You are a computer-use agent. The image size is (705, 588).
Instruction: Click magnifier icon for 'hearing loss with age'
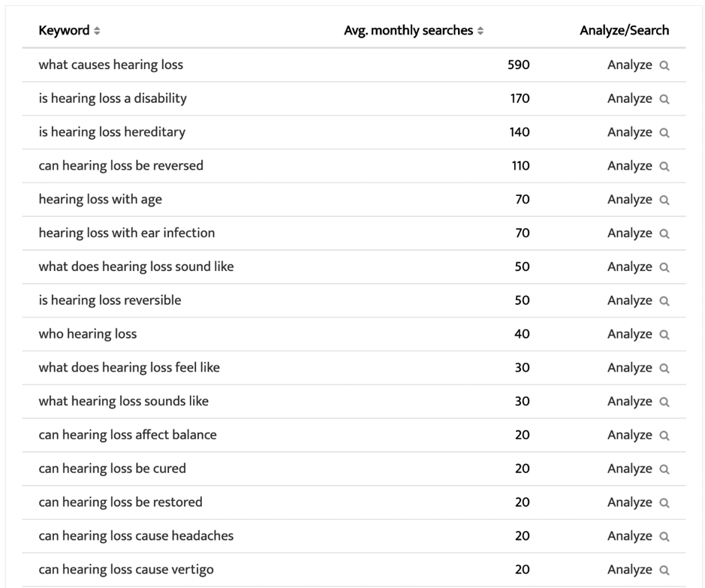(664, 201)
